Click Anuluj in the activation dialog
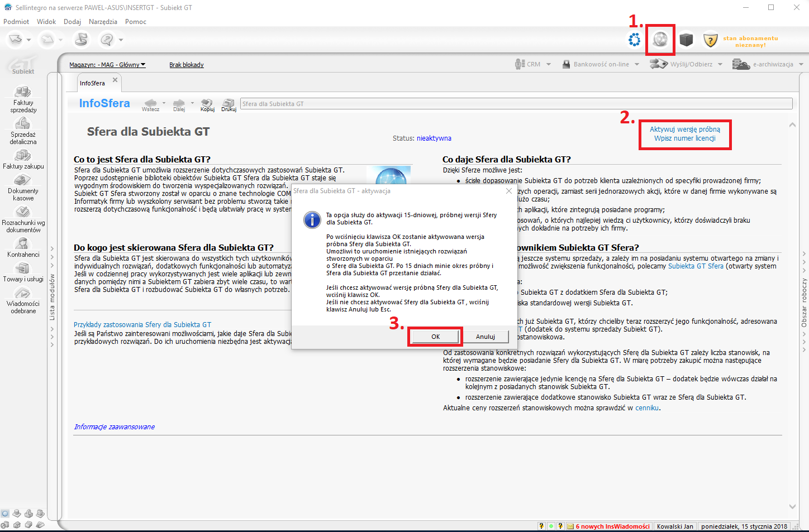The height and width of the screenshot is (532, 809). (486, 337)
